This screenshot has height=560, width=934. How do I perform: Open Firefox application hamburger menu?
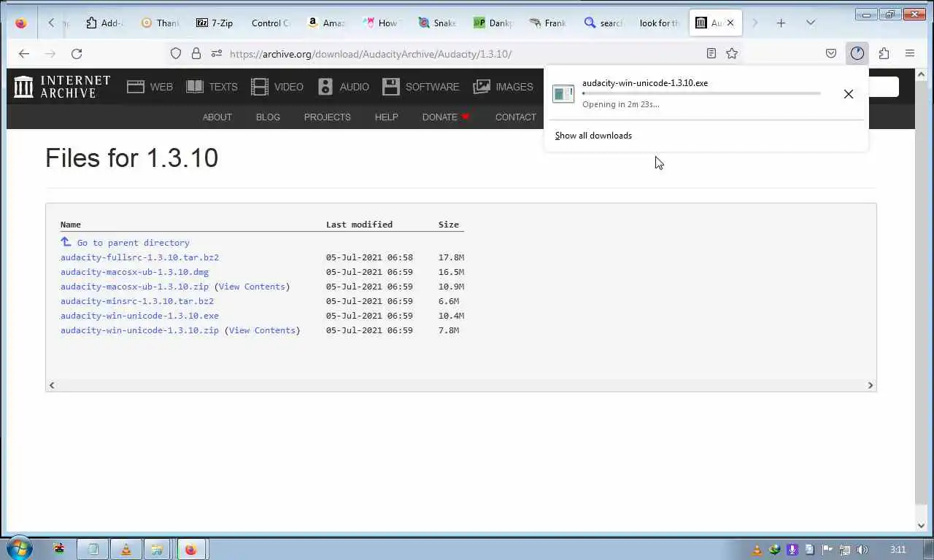pos(910,53)
